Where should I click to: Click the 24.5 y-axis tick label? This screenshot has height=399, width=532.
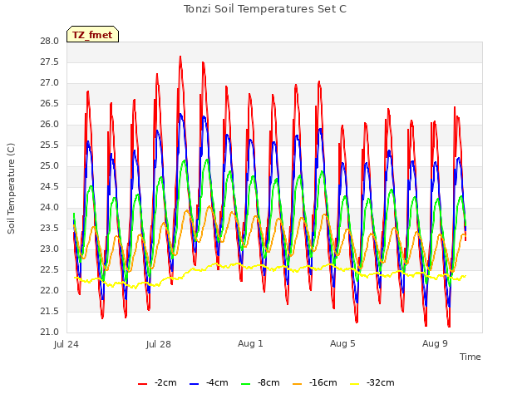50,186
